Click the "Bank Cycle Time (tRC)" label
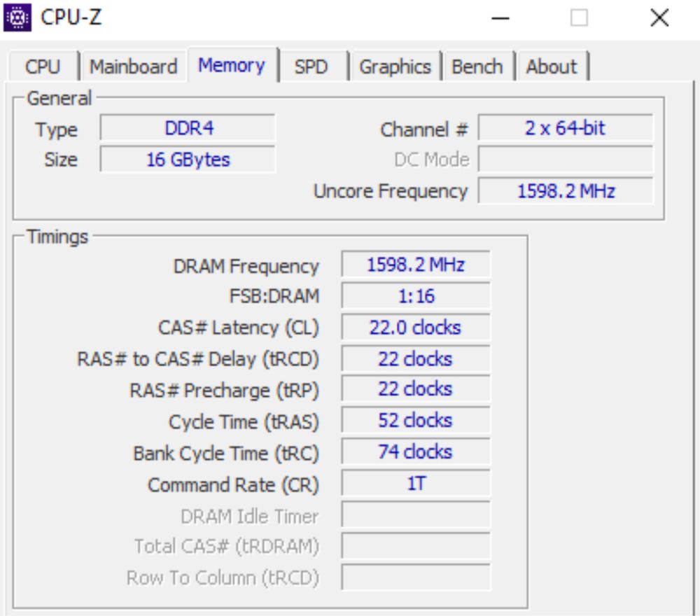Viewport: 700px width, 616px height. pos(226,454)
